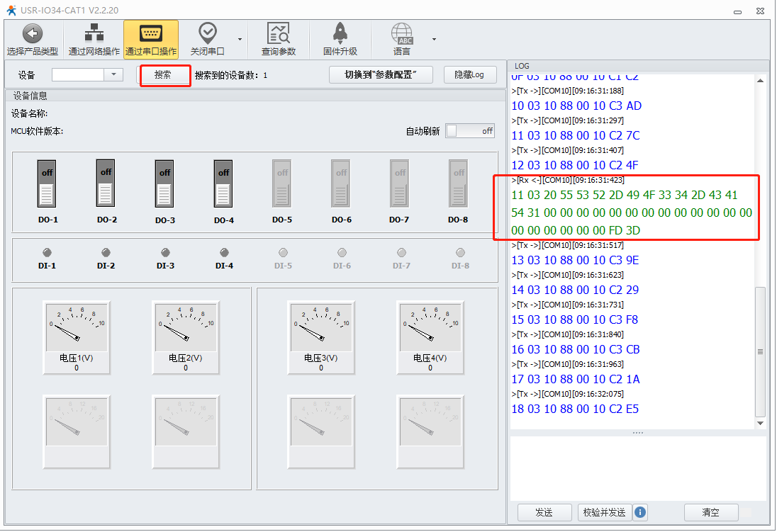Hide the log with 隐藏Log
The height and width of the screenshot is (532, 777).
[470, 75]
